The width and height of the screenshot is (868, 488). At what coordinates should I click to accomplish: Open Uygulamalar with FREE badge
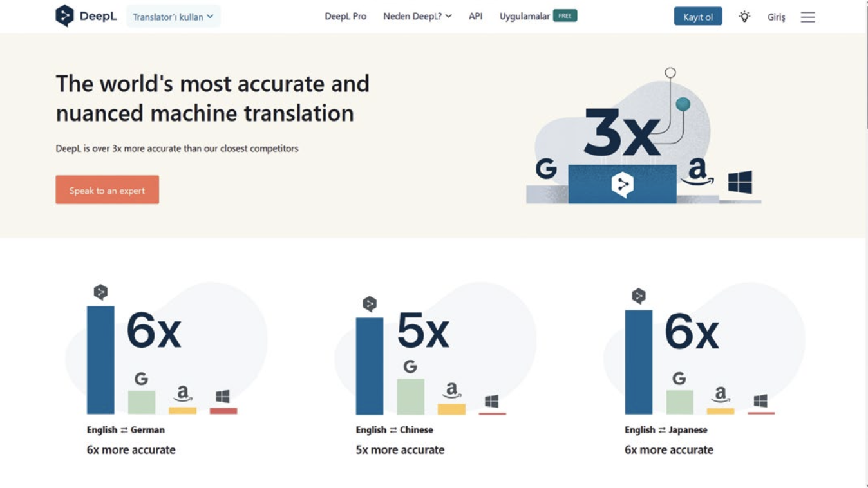click(538, 17)
